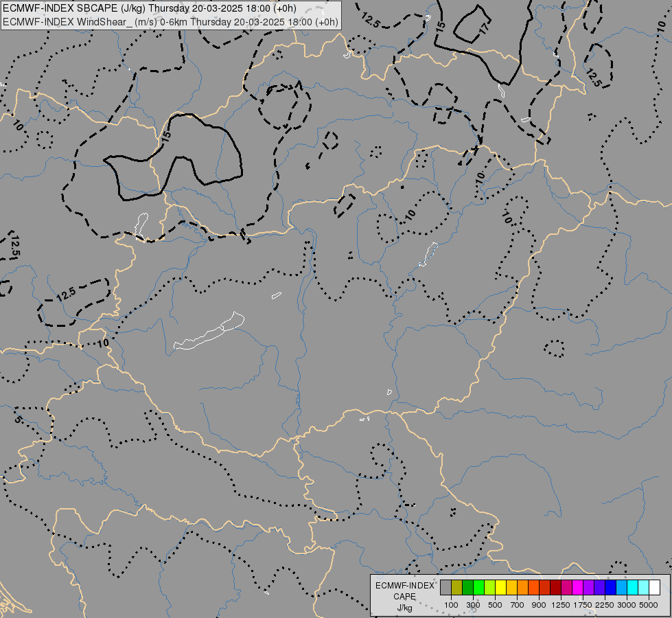Select the gray swatch in CAPE legend
The image size is (672, 618).
pos(445,587)
